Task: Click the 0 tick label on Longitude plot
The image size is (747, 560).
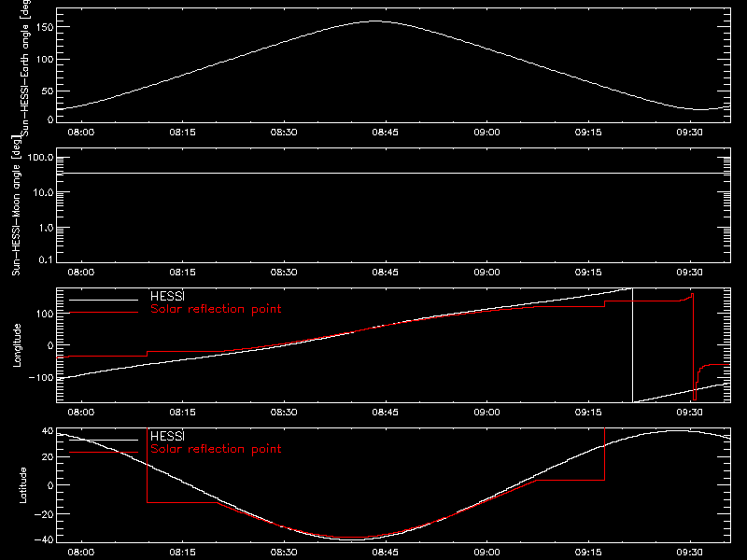Action: click(x=51, y=345)
